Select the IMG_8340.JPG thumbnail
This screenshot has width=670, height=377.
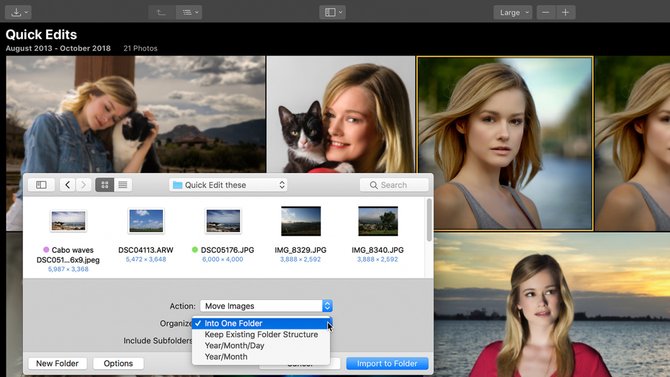(x=378, y=221)
